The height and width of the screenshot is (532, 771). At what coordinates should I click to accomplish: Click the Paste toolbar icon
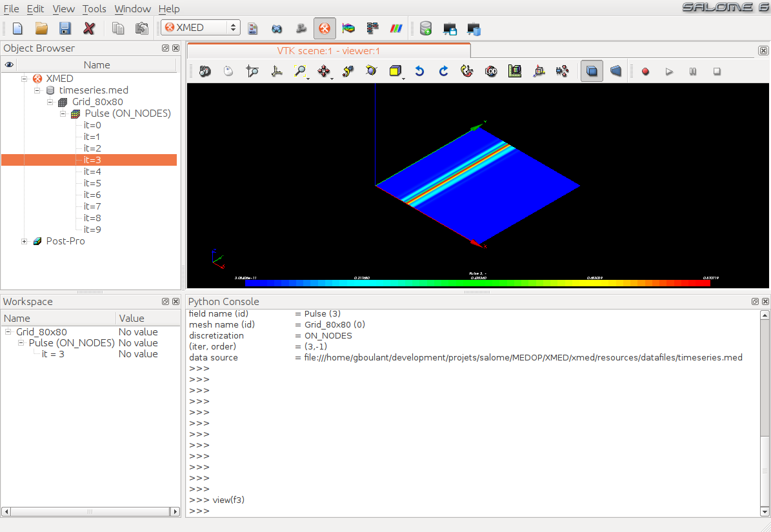pos(141,28)
